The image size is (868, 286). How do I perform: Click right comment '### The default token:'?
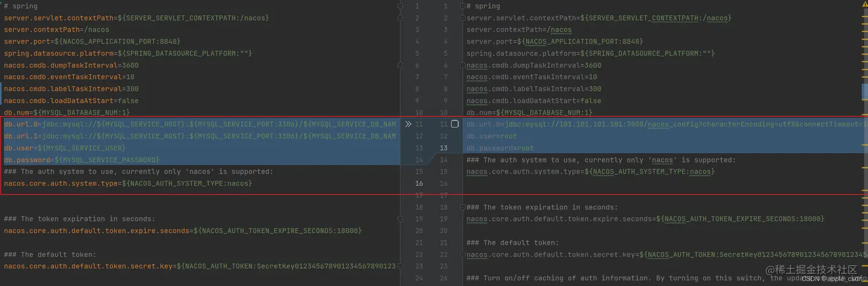[x=513, y=242]
